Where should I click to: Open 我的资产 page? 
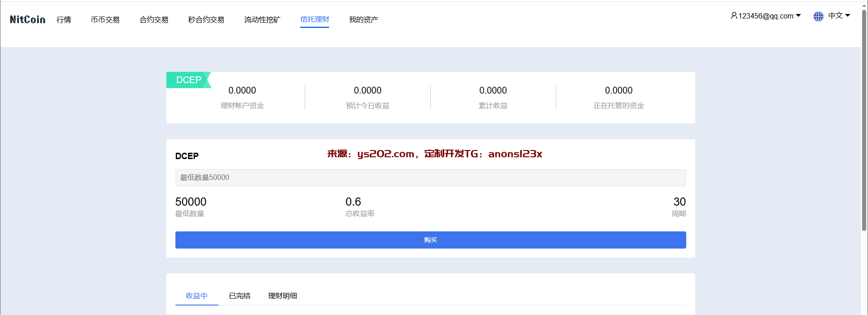coord(363,19)
